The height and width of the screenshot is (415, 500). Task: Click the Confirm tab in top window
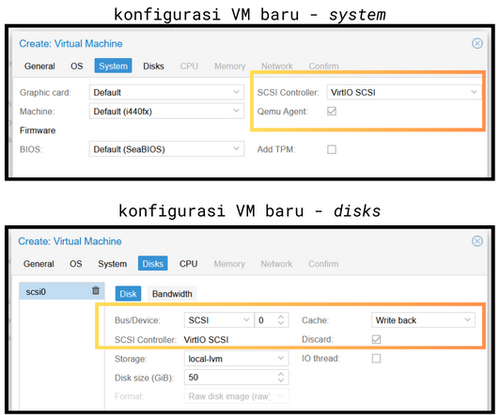[324, 66]
